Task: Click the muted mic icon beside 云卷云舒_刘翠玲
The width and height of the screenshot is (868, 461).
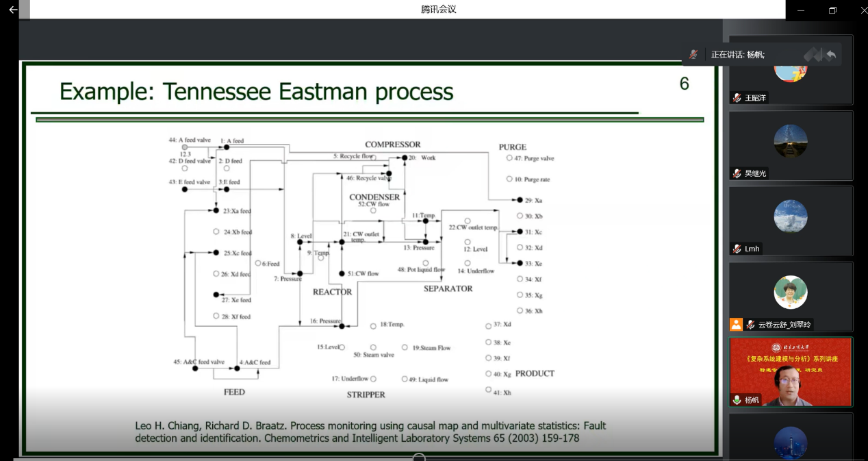Action: [751, 325]
